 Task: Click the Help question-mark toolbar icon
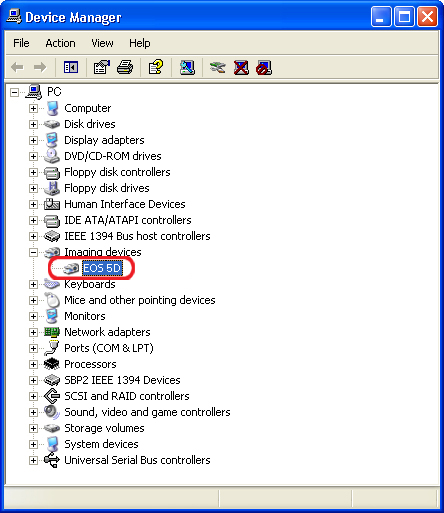point(156,68)
